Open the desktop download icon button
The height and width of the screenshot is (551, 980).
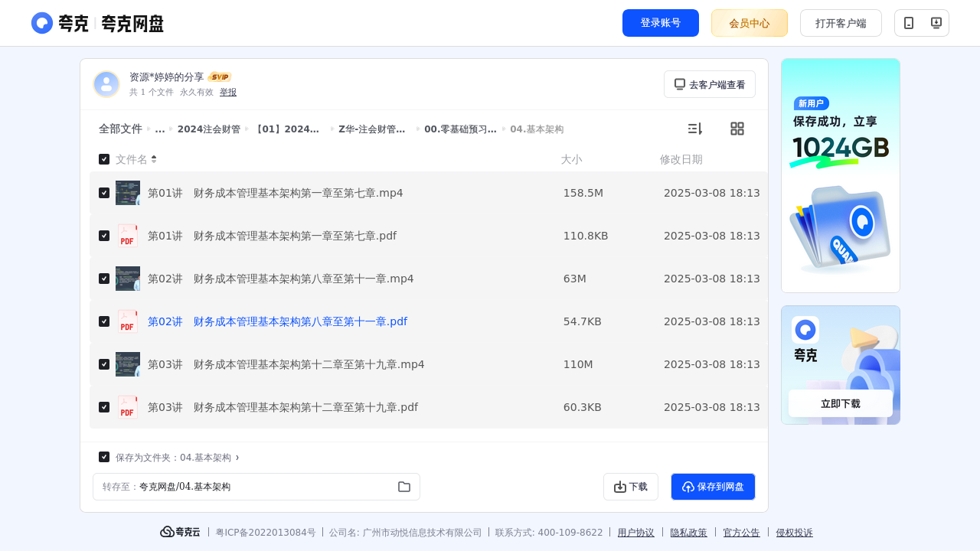tap(936, 23)
